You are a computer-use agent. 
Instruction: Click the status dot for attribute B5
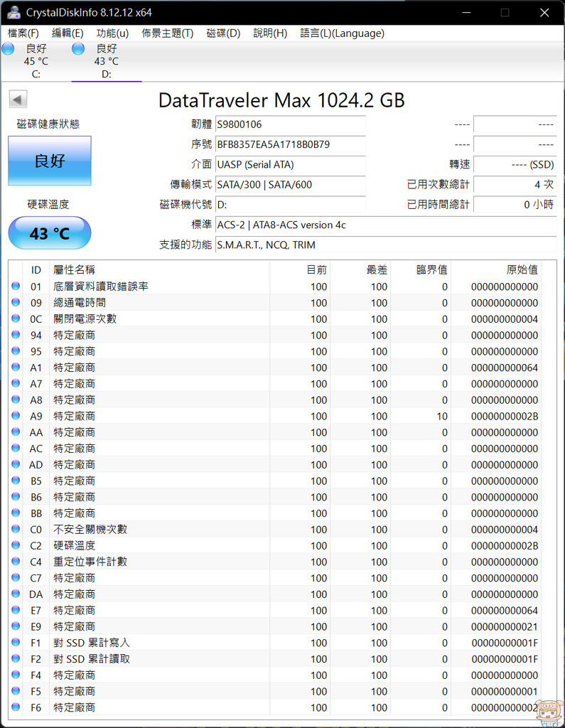pos(16,480)
